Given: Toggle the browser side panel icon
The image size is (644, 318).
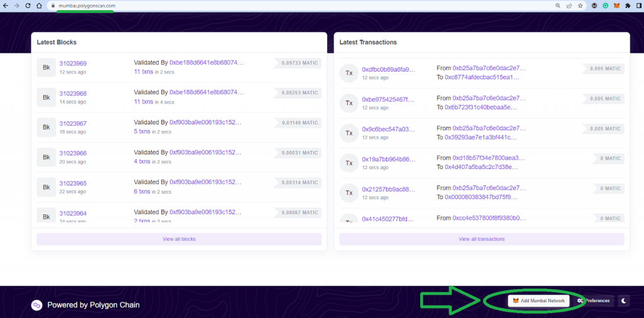Looking at the screenshot, I should (x=639, y=6).
